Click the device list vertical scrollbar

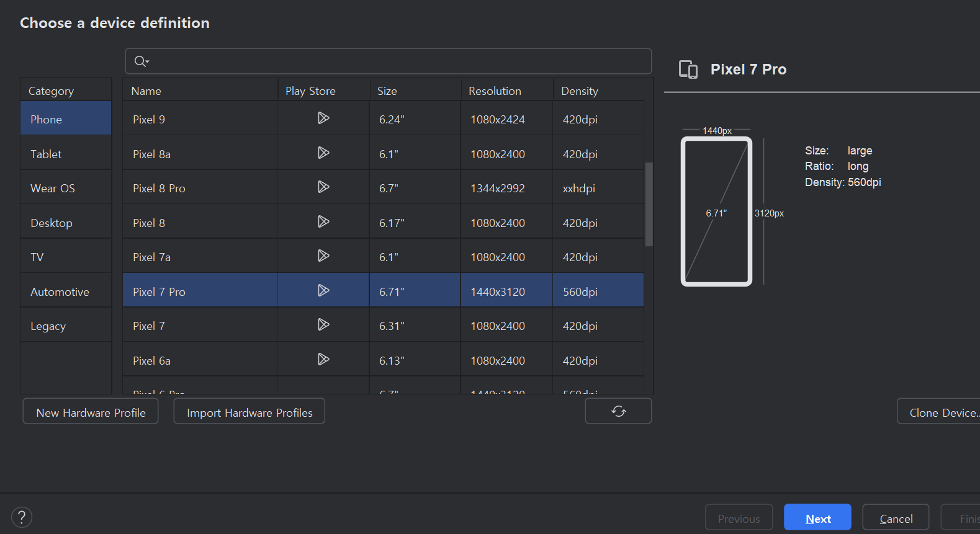(649, 204)
